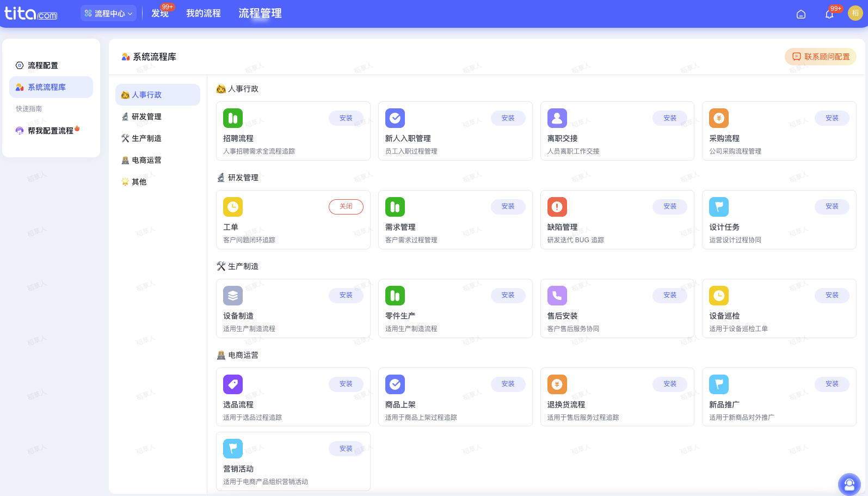This screenshot has height=496, width=868.
Task: Click 快速指南 label in sidebar
Action: point(29,109)
